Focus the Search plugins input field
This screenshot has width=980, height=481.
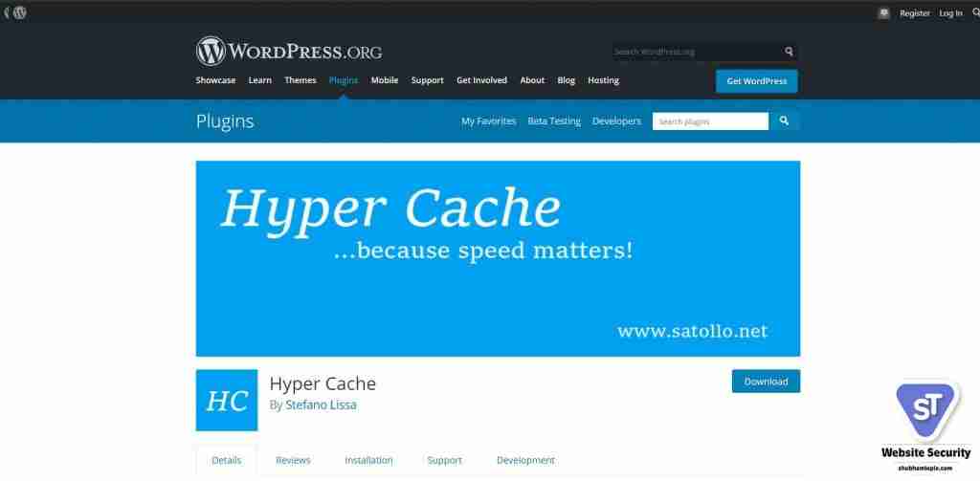(711, 121)
